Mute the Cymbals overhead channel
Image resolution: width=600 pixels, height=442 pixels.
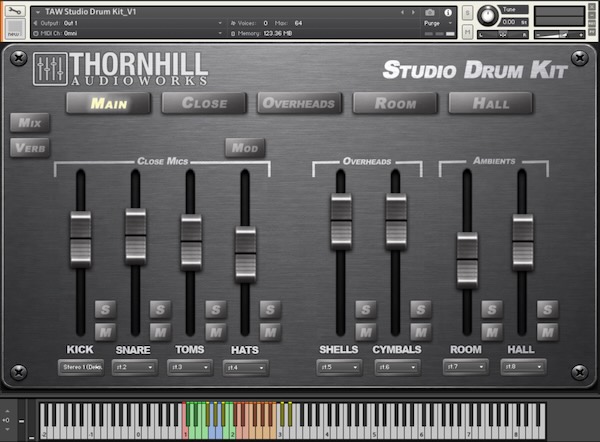pyautogui.click(x=421, y=332)
